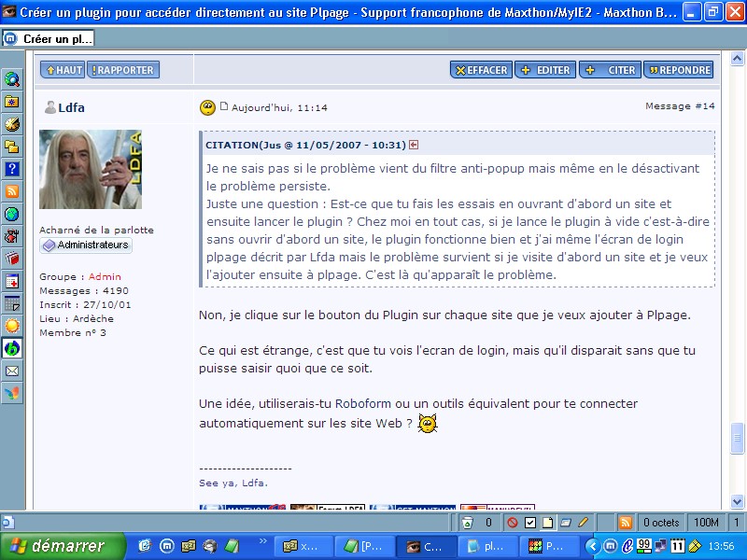Switch to the '[P...' taskbar window
This screenshot has height=560, width=747.
(365, 546)
